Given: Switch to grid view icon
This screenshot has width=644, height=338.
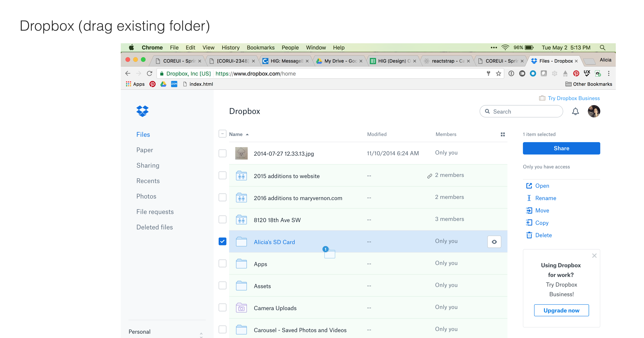Looking at the screenshot, I should (x=503, y=134).
